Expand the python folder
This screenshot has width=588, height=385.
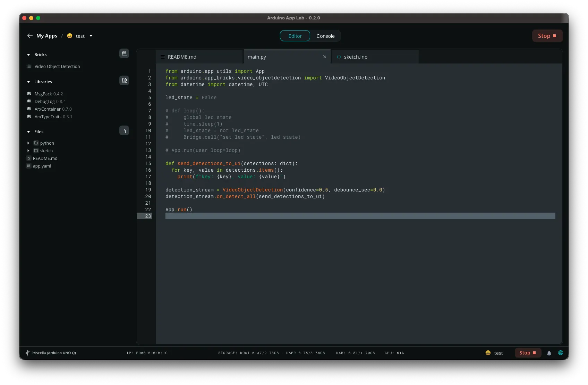click(x=28, y=143)
